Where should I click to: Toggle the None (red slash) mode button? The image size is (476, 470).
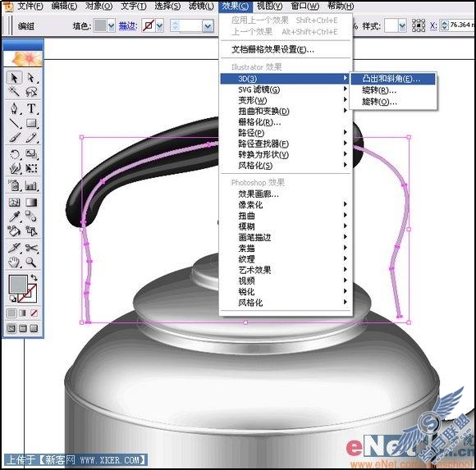[x=34, y=313]
